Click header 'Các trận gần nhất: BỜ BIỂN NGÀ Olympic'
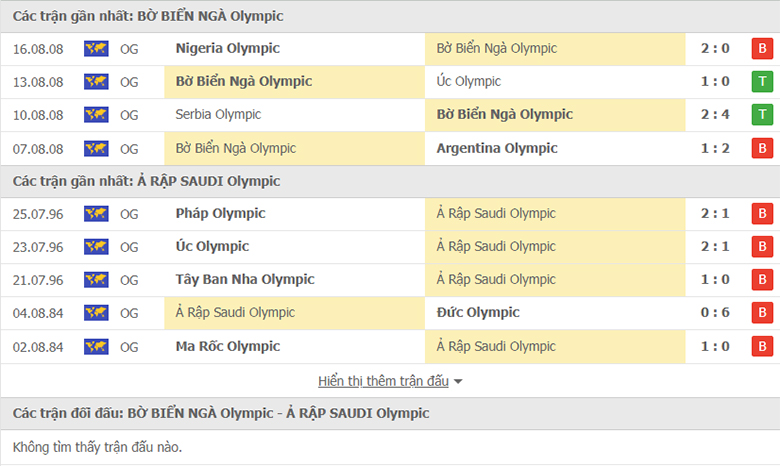780x466 pixels. point(148,16)
